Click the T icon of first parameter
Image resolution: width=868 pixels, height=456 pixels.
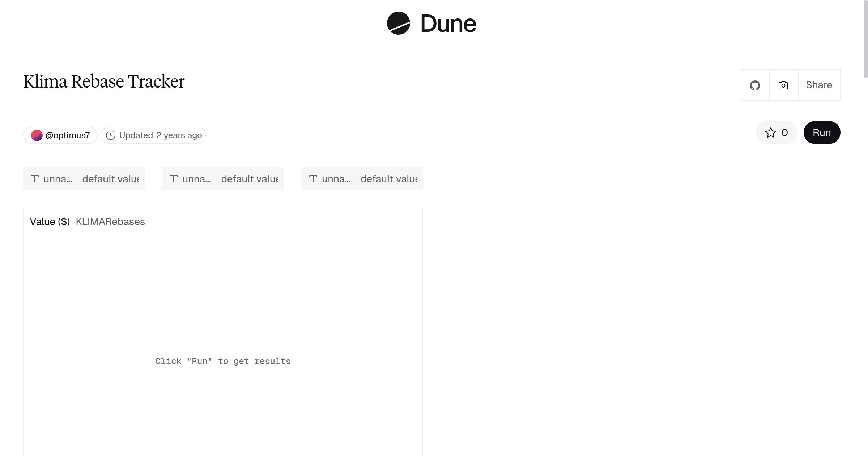tap(35, 179)
